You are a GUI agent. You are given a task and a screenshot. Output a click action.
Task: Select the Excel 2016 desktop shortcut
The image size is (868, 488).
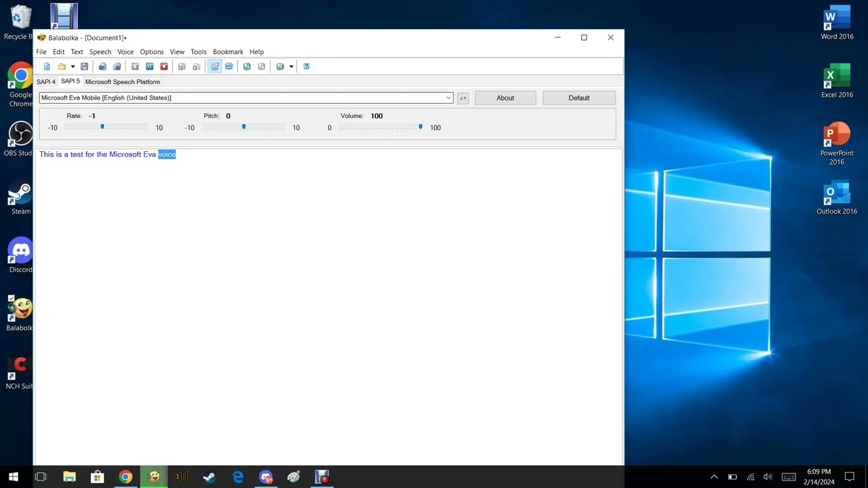(837, 81)
